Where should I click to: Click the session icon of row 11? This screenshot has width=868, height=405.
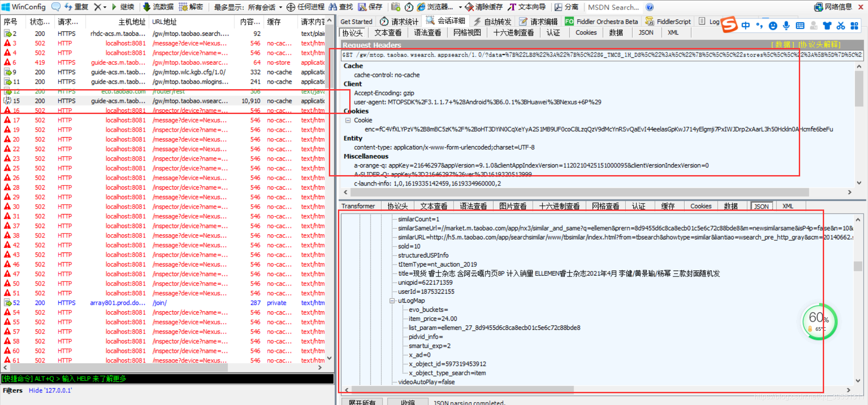[x=8, y=81]
